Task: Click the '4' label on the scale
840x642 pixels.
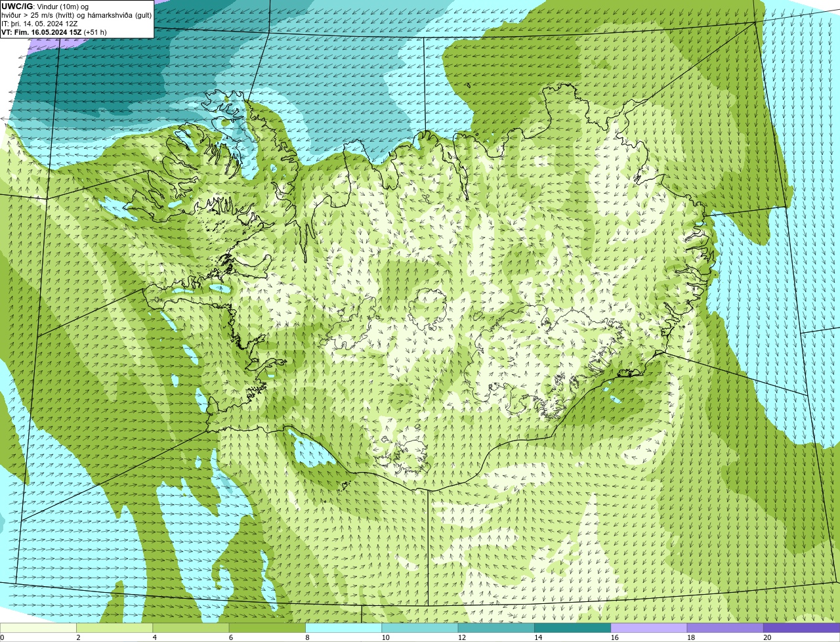Action: 154,637
